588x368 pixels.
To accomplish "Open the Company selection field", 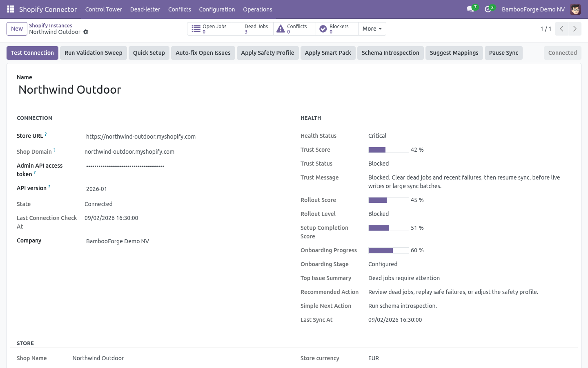I will tap(186, 241).
